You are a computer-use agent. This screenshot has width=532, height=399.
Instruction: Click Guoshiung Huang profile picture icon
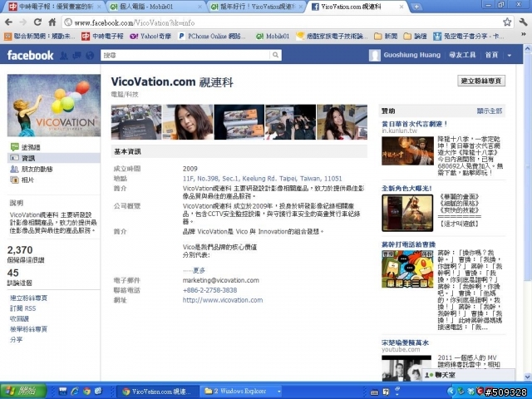click(375, 55)
